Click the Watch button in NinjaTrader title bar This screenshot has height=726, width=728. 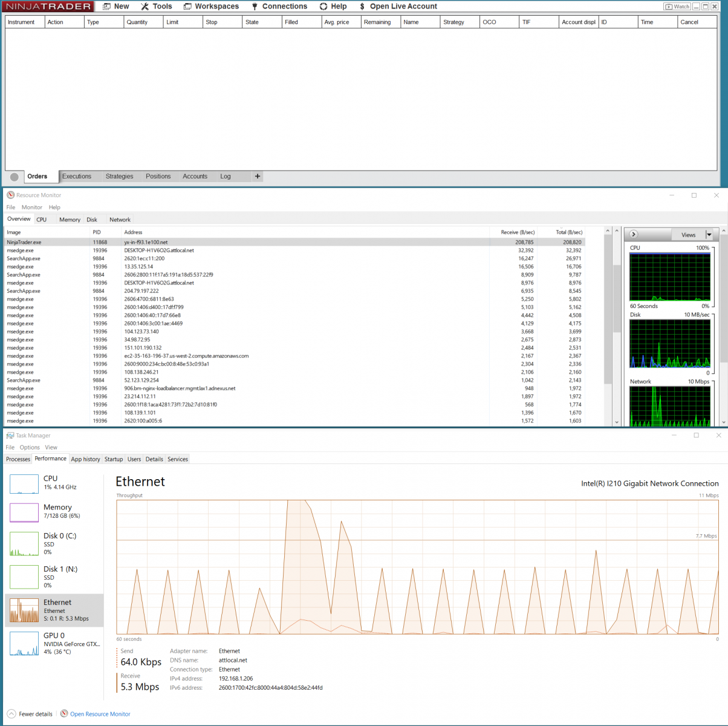point(677,7)
